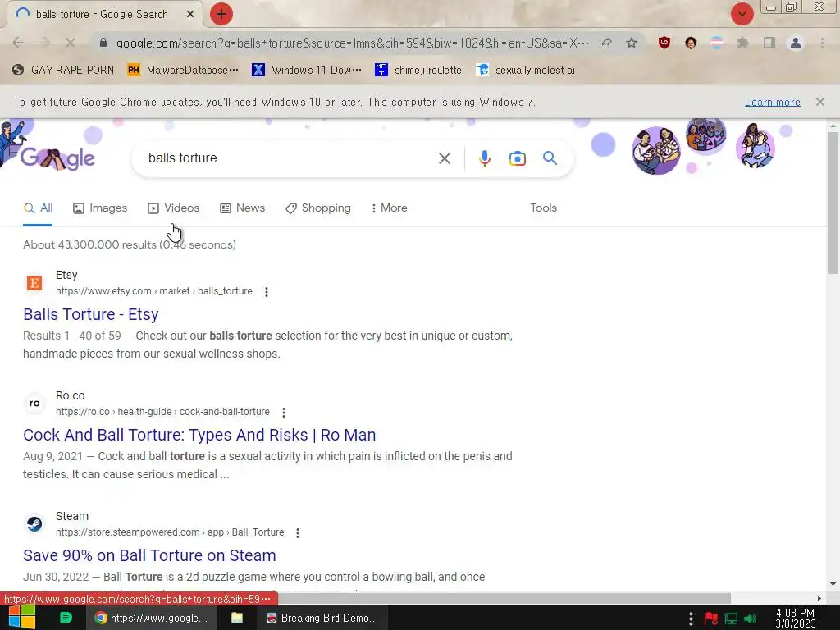The image size is (840, 630).
Task: Dismiss the Chrome update notice bar
Action: tap(819, 102)
